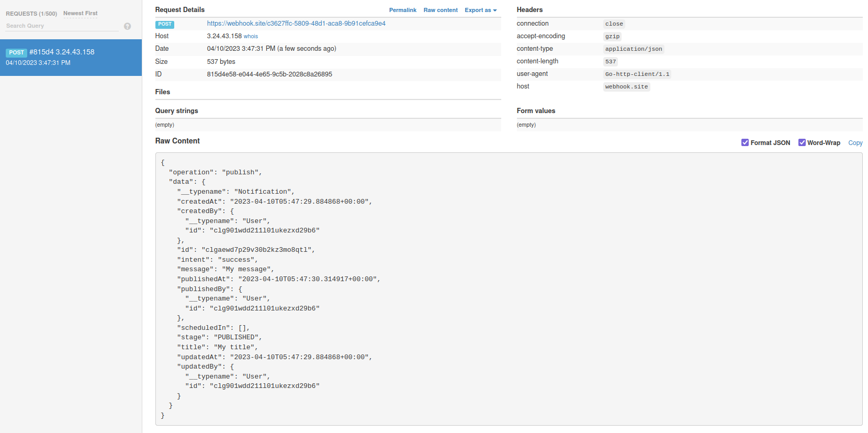Open the Permalink for this request
868x433 pixels.
point(402,10)
